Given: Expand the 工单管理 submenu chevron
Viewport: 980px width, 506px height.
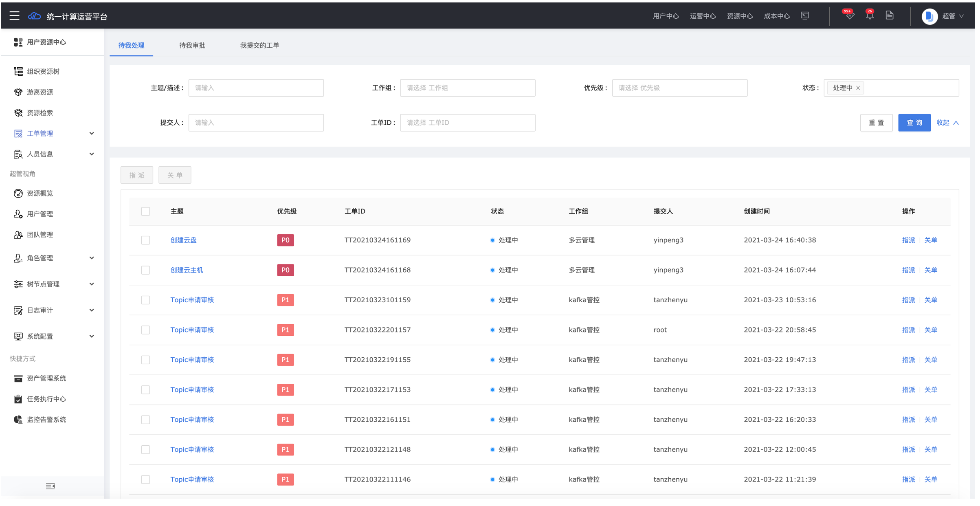Looking at the screenshot, I should click(92, 134).
